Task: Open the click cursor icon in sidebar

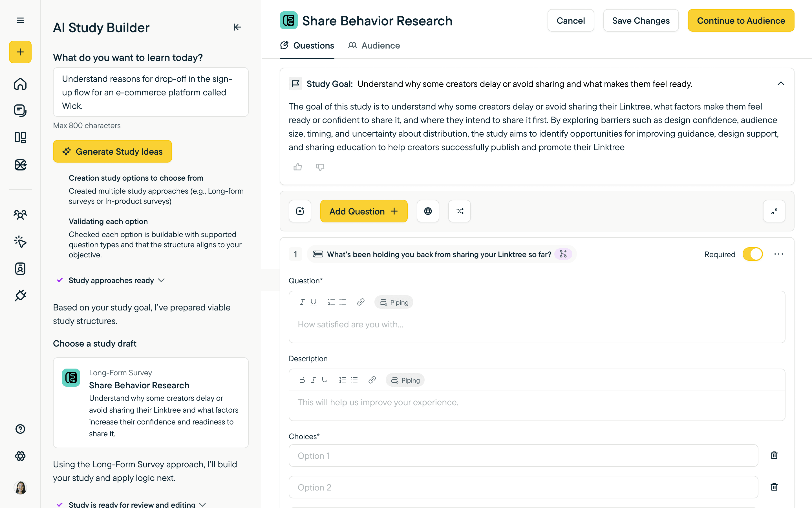Action: coord(20,242)
